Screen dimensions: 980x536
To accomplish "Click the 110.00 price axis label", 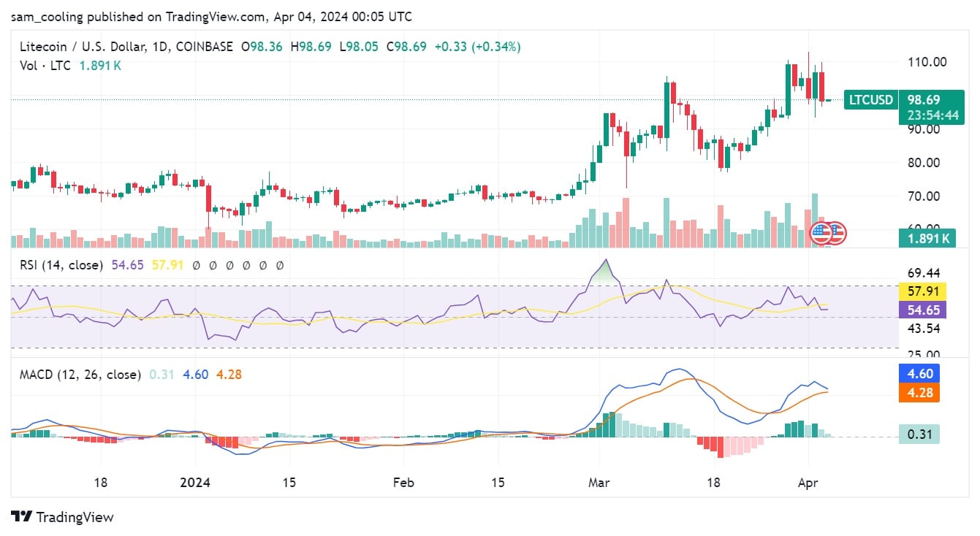I will [926, 62].
